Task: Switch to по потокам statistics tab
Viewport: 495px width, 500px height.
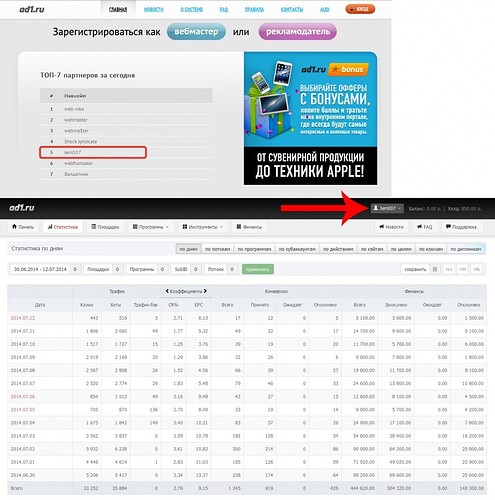Action: [217, 249]
